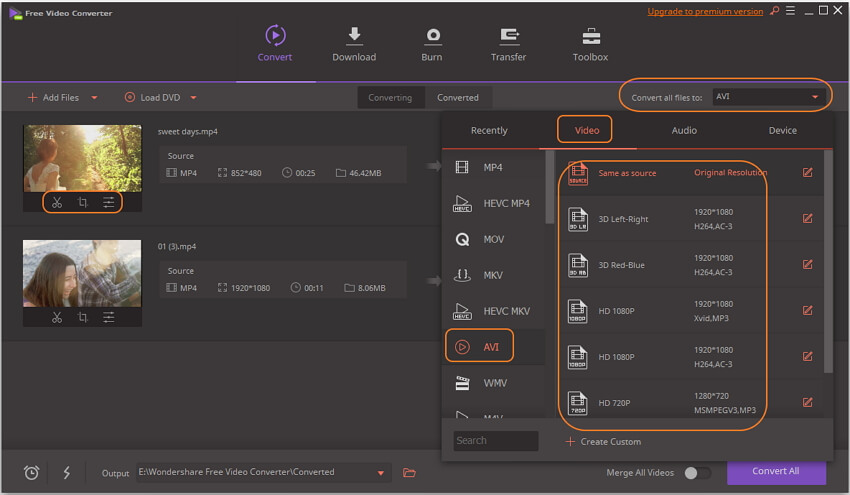
Task: Choose 3D Left-Right preset
Action: pos(688,219)
